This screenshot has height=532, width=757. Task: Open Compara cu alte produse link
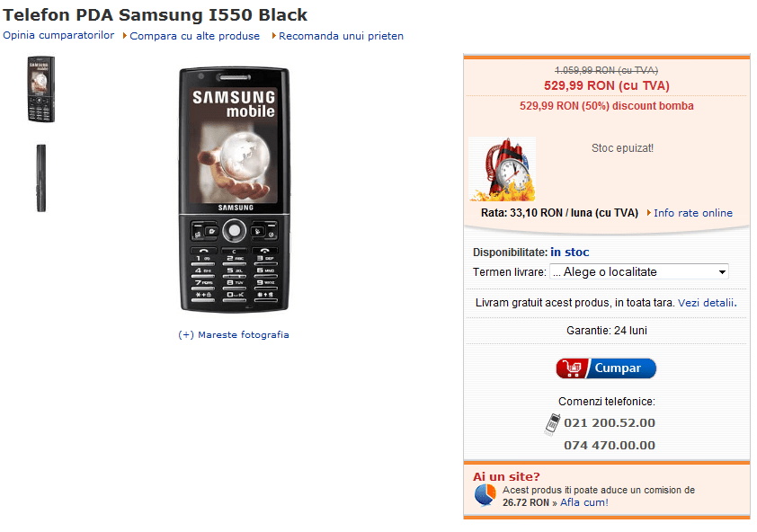click(x=194, y=36)
